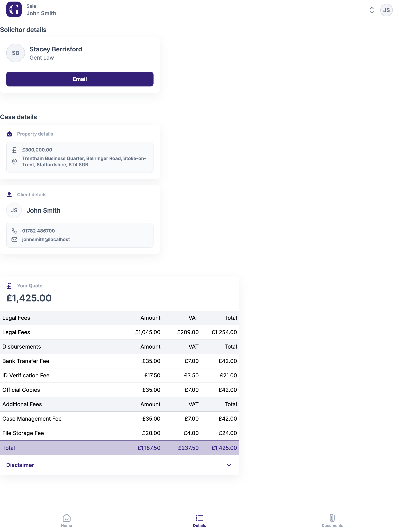399x532 pixels.
Task: Click the File Storage Fee total £24.00
Action: [228, 433]
